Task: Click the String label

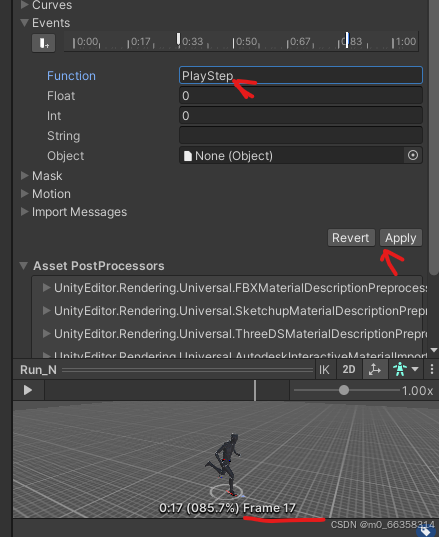Action: pos(63,136)
